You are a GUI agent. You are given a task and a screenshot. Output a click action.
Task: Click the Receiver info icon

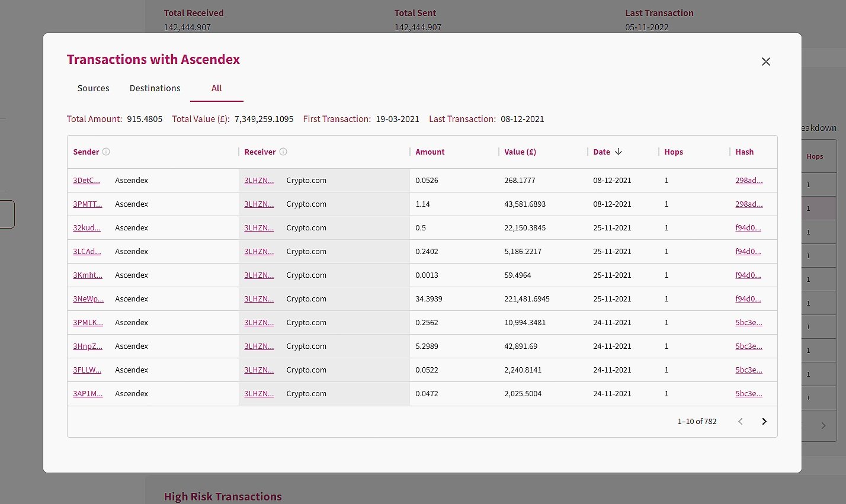point(283,152)
